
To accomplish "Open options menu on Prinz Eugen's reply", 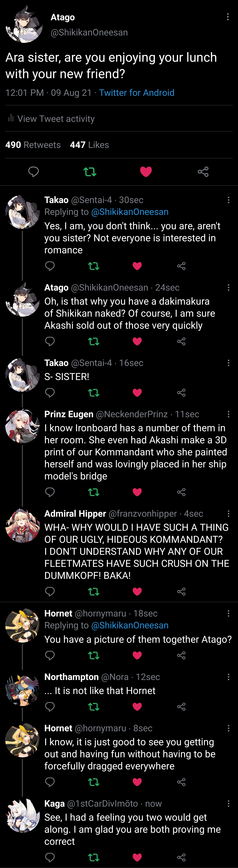I will pos(229,414).
